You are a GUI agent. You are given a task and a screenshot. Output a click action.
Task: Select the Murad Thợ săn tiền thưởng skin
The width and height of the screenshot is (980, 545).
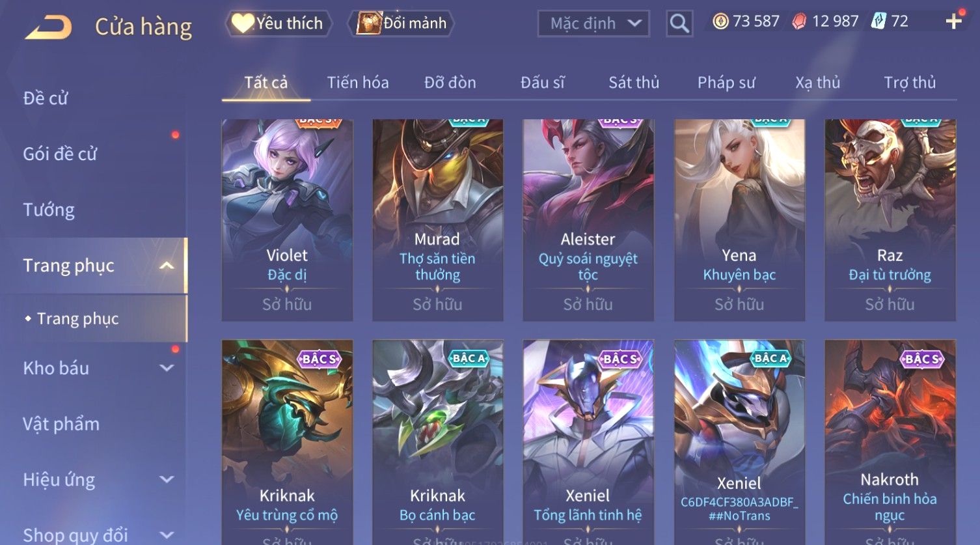click(x=437, y=220)
